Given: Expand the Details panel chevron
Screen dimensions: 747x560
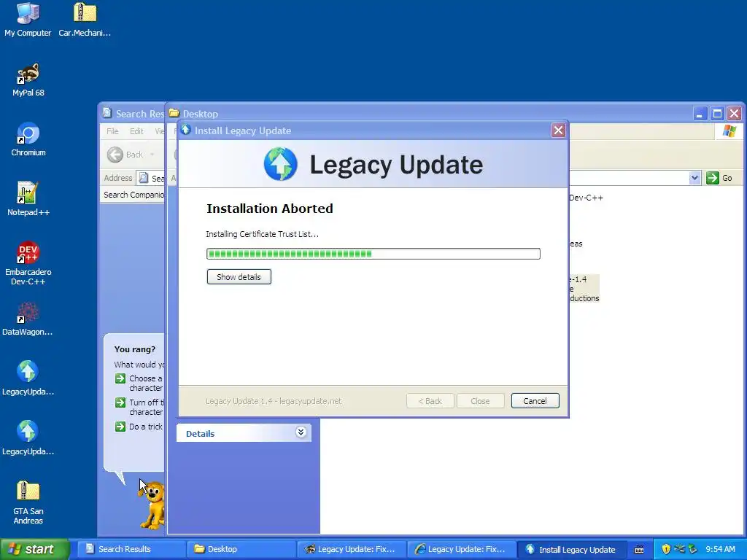Looking at the screenshot, I should pos(301,432).
